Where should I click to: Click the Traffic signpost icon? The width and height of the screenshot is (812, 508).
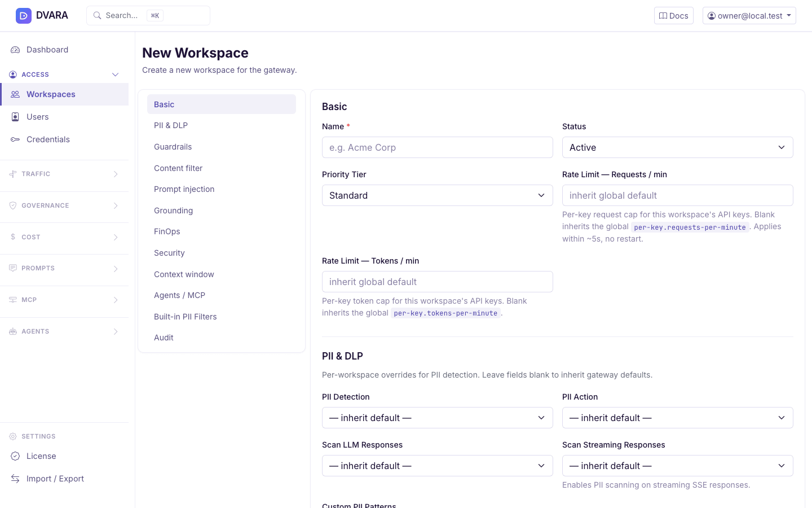pos(13,174)
